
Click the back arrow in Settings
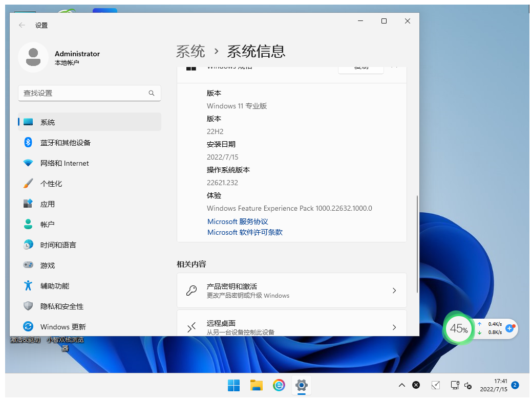click(x=22, y=26)
